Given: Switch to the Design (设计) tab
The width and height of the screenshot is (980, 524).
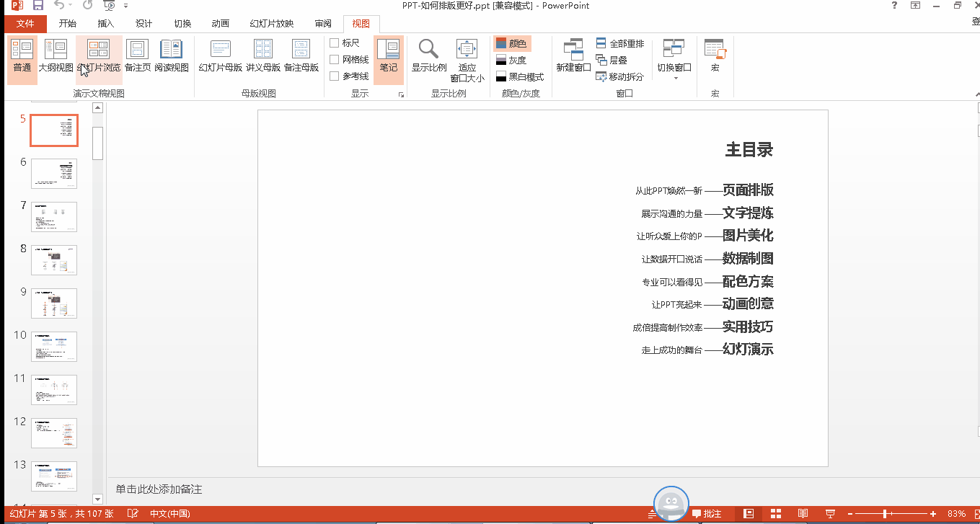Looking at the screenshot, I should (144, 24).
